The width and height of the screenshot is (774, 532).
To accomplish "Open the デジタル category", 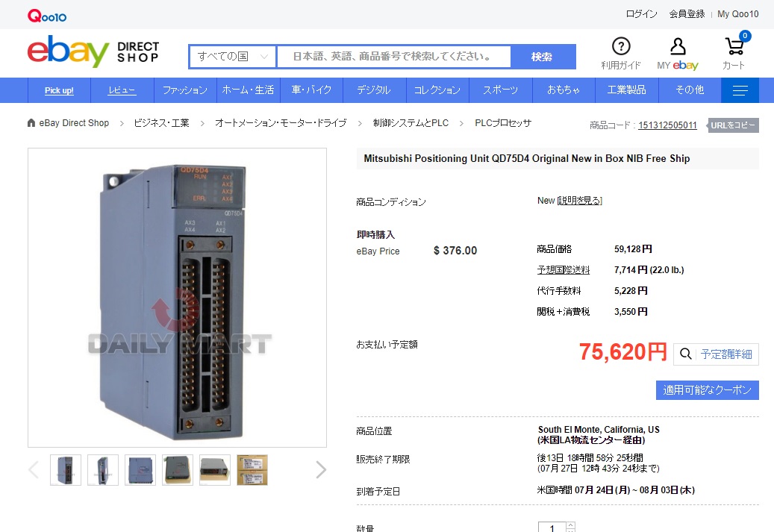I will (374, 90).
